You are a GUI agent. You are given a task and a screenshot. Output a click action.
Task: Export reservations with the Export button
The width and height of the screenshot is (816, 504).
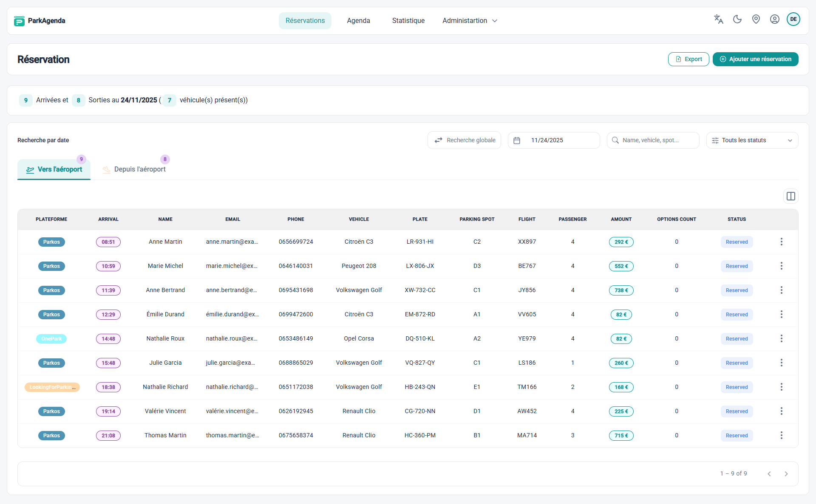(x=688, y=59)
